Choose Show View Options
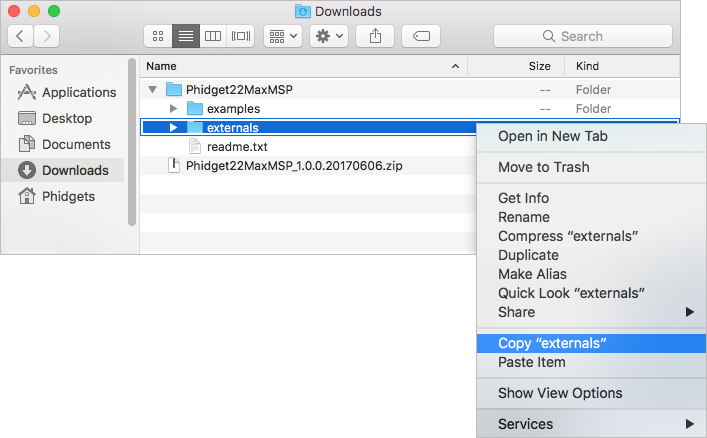This screenshot has width=707, height=438. 591,393
